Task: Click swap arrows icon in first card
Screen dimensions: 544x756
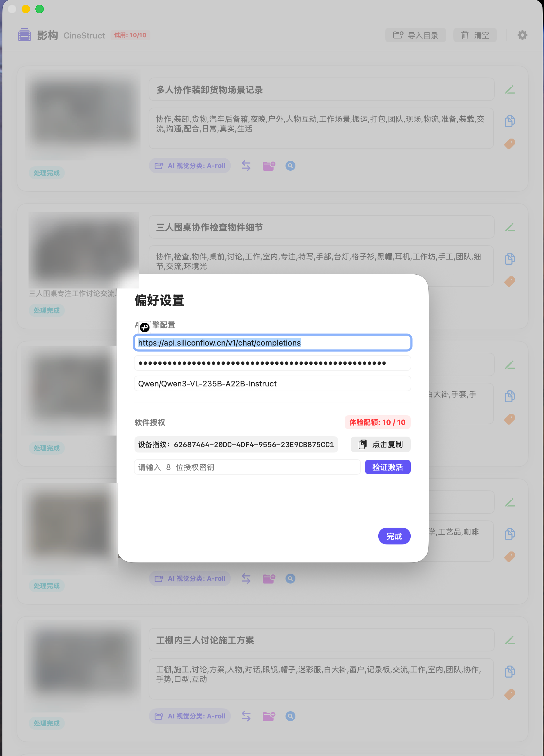Action: [246, 166]
